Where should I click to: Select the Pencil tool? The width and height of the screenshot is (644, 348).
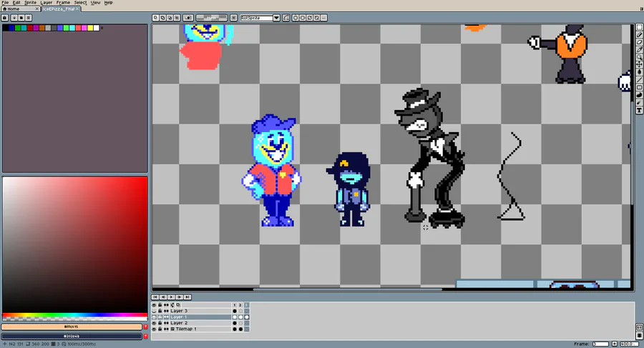640,35
